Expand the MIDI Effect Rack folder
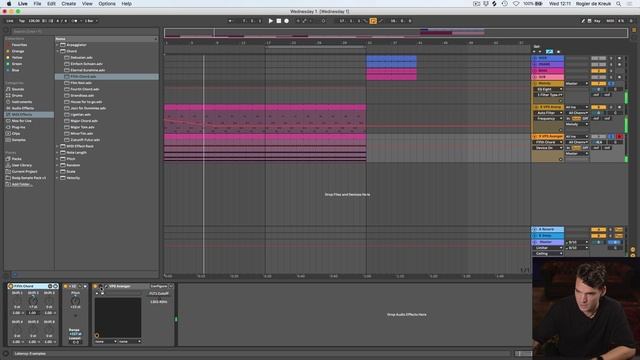Viewport: 640px width, 360px height. tap(58, 146)
